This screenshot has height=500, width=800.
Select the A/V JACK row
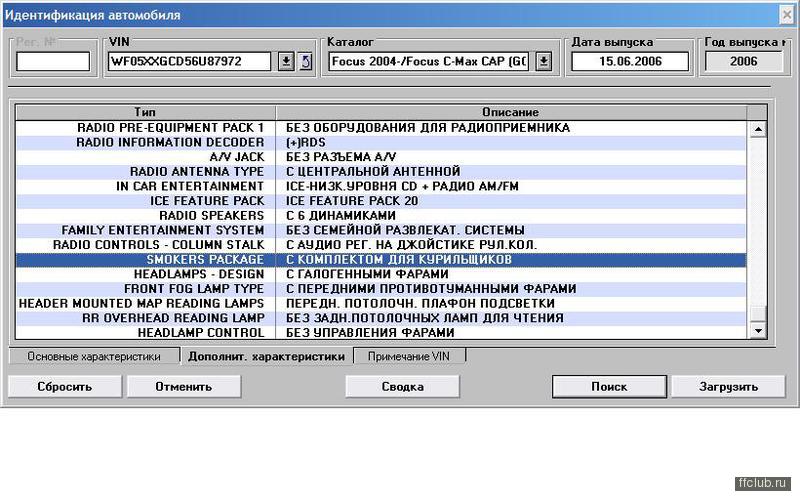point(381,157)
